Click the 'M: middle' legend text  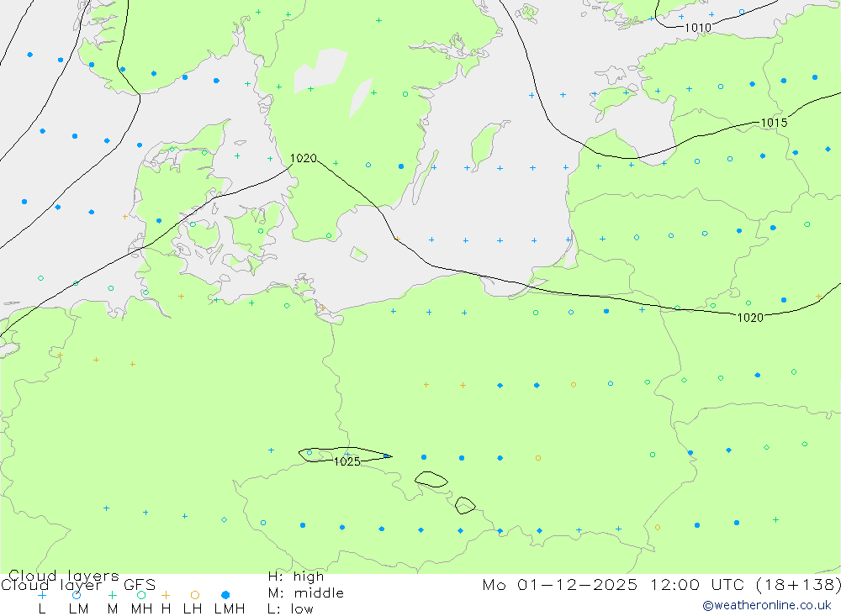pos(306,593)
